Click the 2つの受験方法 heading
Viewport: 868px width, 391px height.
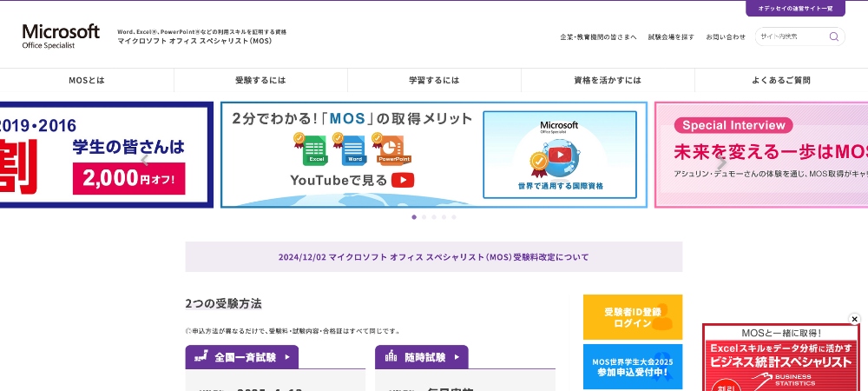pos(224,303)
